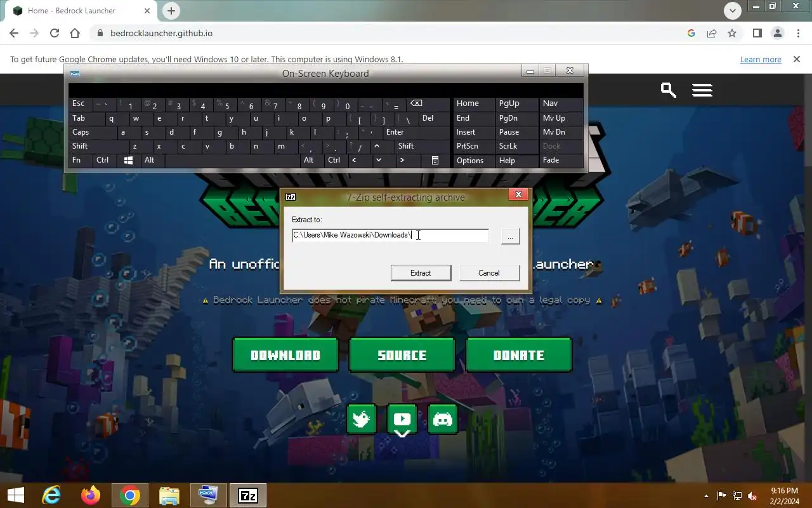Click the Fade key on On-Screen Keyboard

(561, 160)
